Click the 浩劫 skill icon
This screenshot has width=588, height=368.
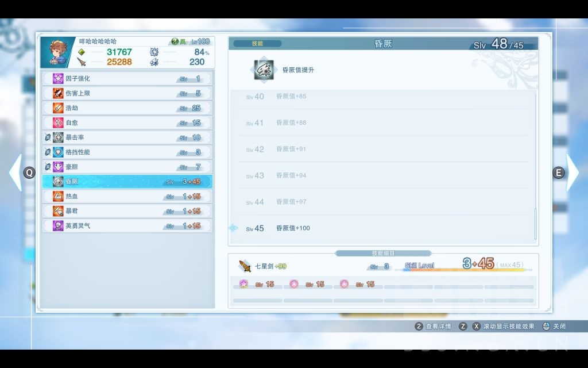click(x=57, y=108)
